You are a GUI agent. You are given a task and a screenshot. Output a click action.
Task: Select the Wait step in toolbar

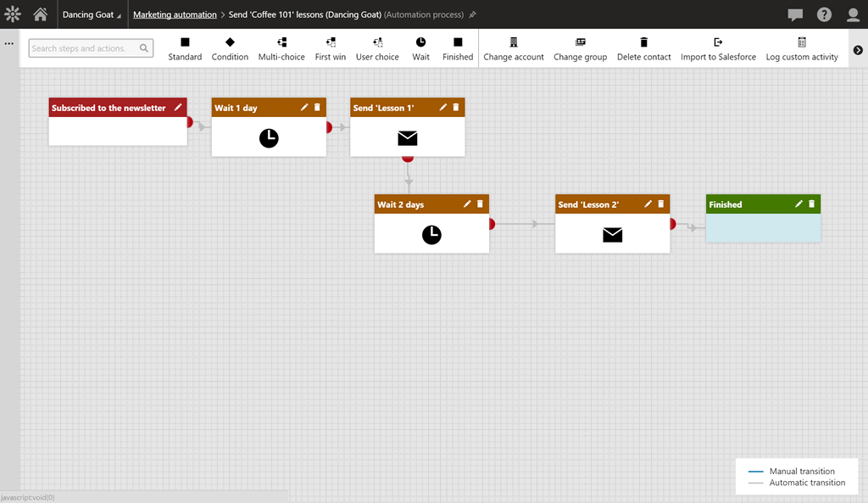[x=420, y=48]
